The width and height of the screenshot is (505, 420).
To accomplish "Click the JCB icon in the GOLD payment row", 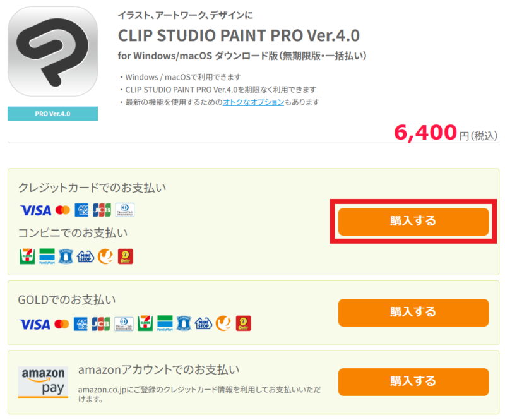I will 101,323.
